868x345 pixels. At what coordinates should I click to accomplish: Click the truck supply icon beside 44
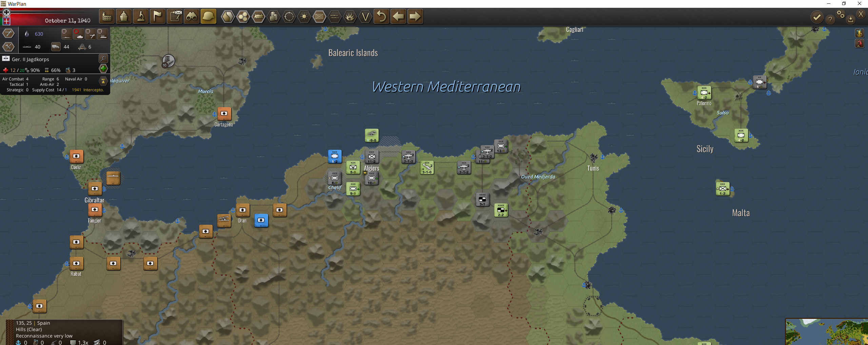[56, 46]
